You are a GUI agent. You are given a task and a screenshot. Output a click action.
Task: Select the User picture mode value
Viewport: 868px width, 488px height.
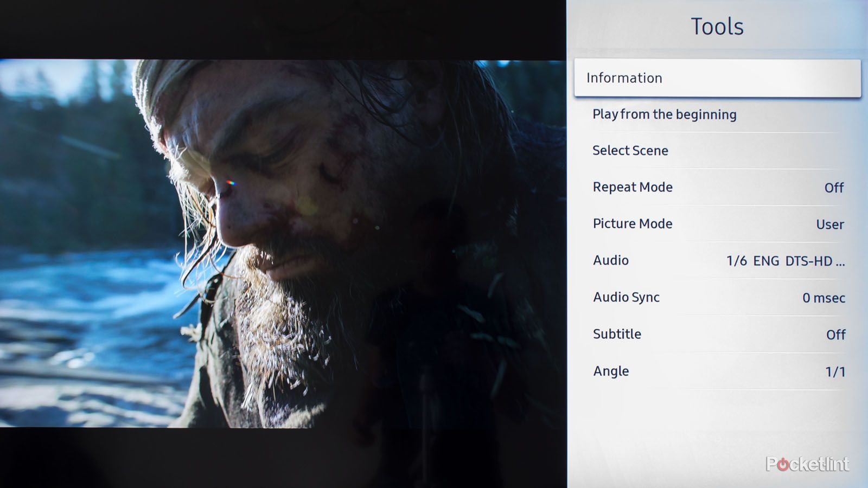coord(830,223)
